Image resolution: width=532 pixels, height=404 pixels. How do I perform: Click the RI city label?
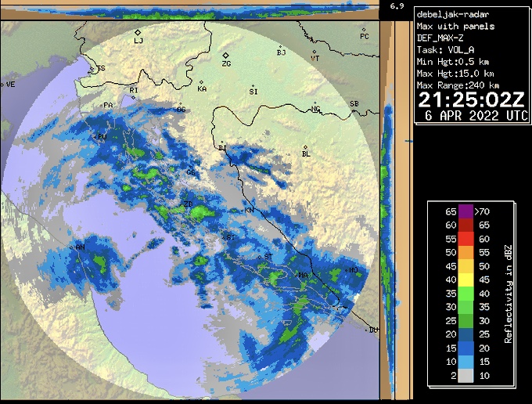(x=134, y=90)
